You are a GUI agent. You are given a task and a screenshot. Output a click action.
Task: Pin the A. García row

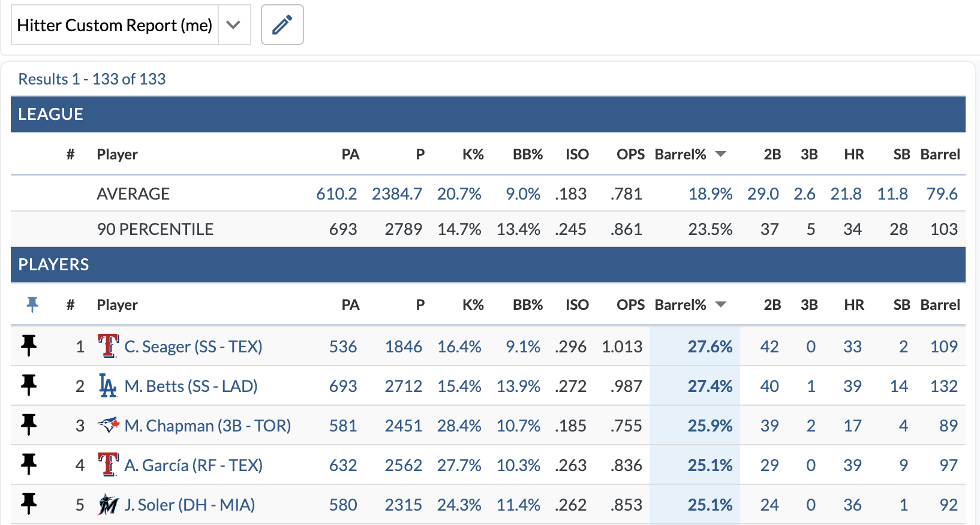click(29, 464)
